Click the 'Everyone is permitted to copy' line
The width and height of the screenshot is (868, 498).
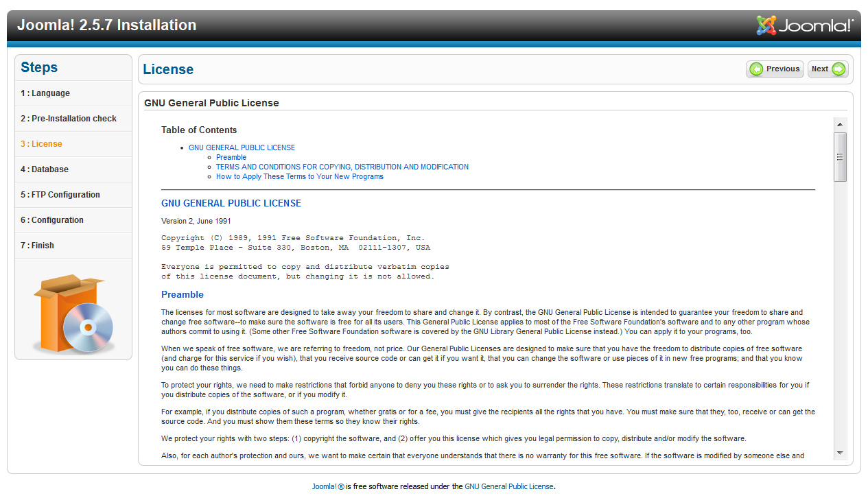[305, 266]
